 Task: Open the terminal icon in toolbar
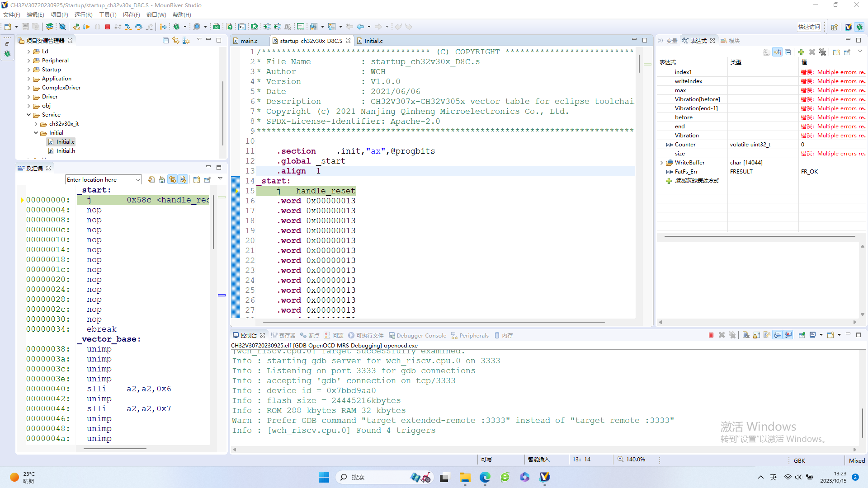[242, 27]
